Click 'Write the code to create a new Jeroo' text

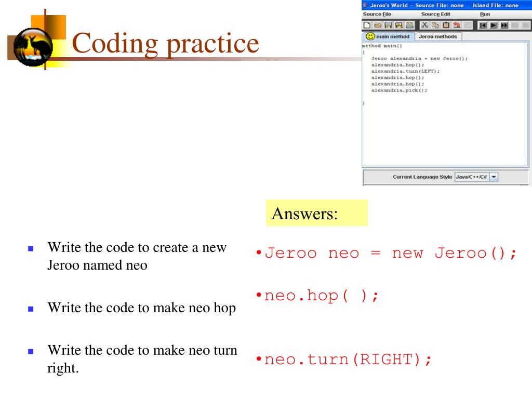point(137,256)
